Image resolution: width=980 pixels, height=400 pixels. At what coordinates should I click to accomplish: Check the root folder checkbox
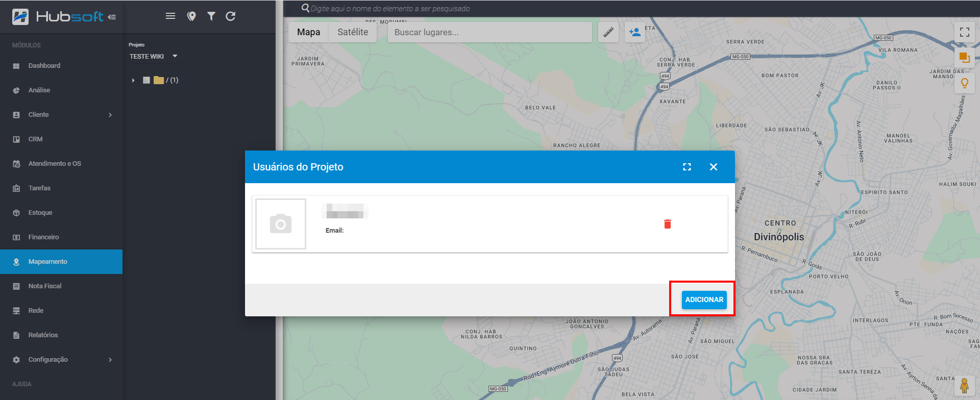(x=146, y=80)
